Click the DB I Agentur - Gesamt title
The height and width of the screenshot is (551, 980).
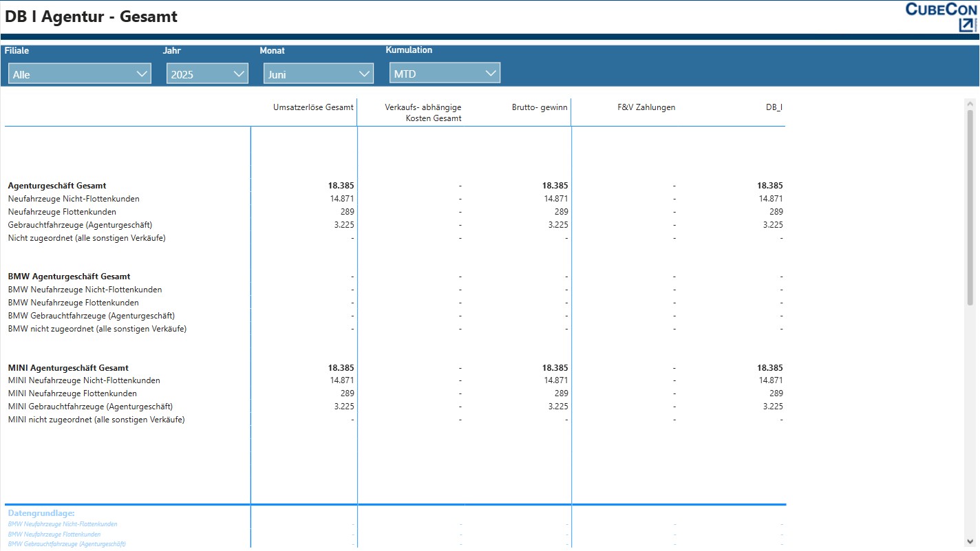(x=91, y=17)
